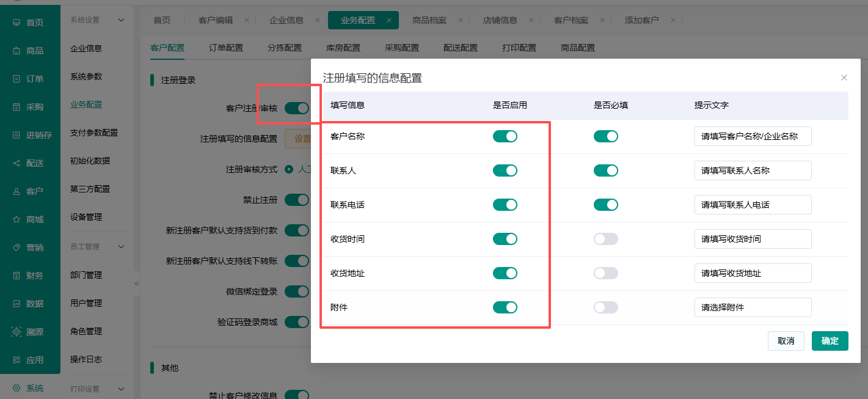Open the 商品 module in sidebar
Viewport: 868px width, 399px height.
30,51
